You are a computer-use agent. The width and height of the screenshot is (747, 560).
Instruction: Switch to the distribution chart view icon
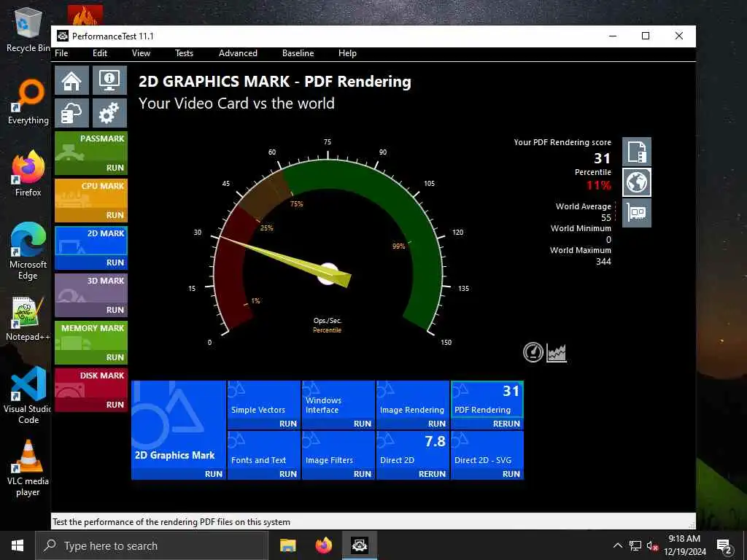(x=557, y=353)
